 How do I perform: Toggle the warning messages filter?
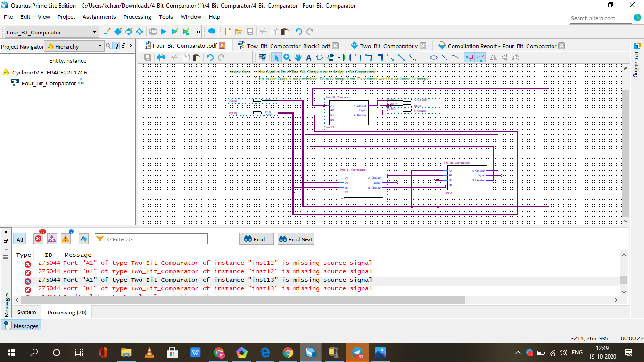[66, 239]
